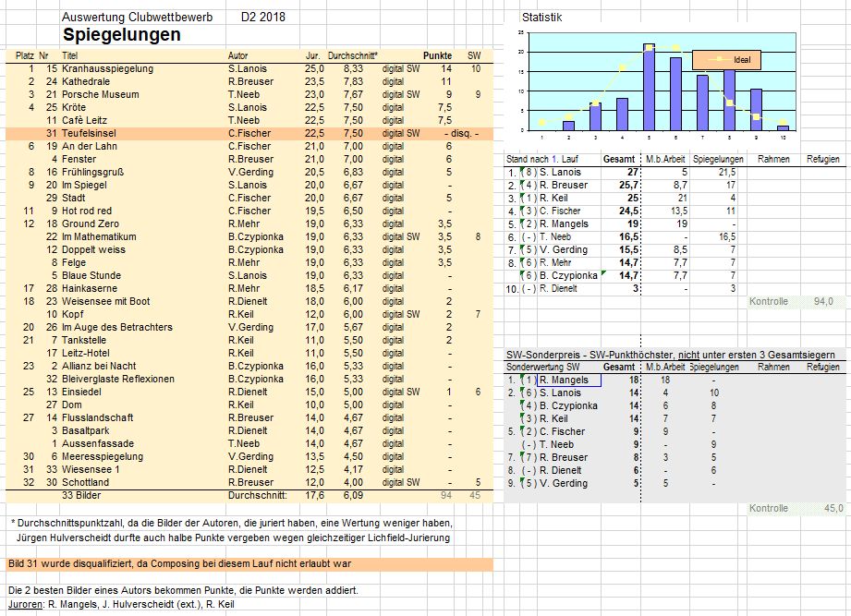
Task: Click the "Bleiverglaste Reflexionen" title cell
Action: pyautogui.click(x=118, y=379)
